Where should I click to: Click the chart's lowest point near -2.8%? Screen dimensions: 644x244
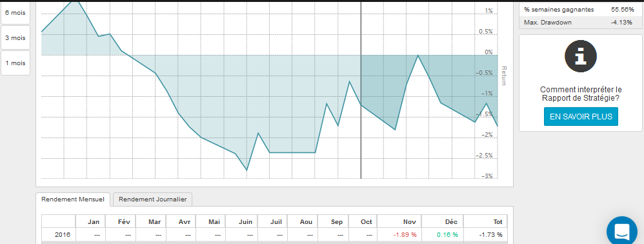tap(247, 170)
